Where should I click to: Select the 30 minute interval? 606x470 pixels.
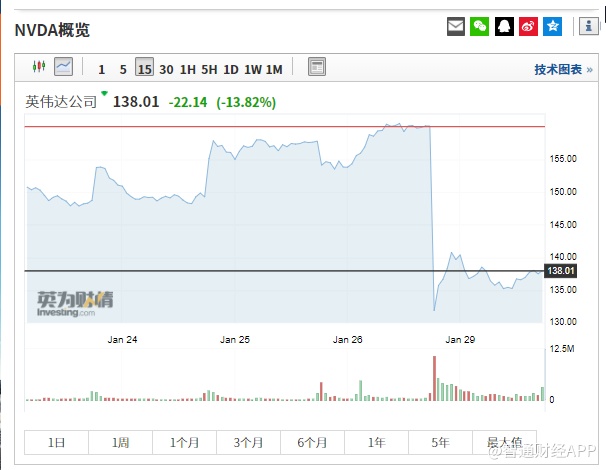pyautogui.click(x=167, y=70)
